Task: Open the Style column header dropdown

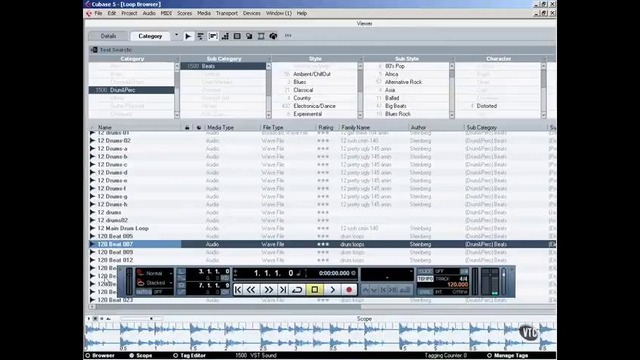Action: pos(360,59)
